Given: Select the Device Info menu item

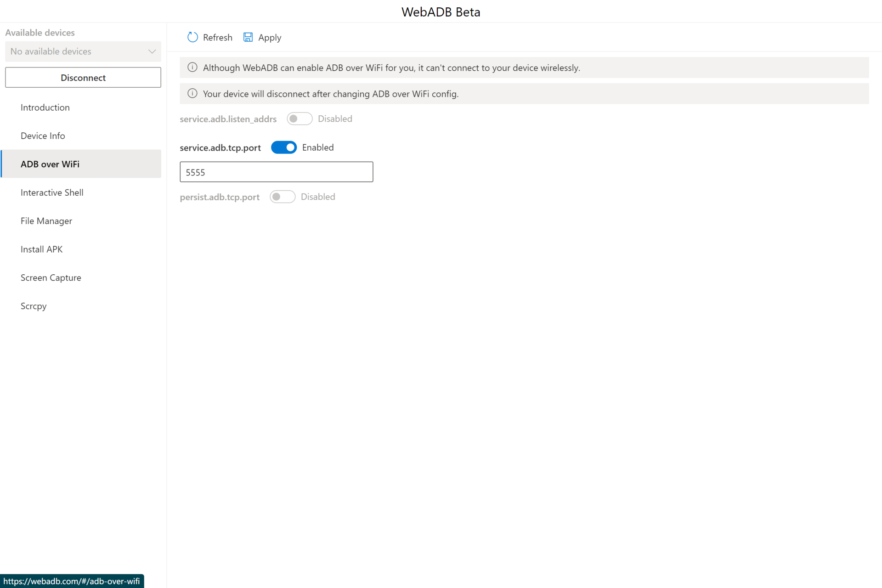Looking at the screenshot, I should tap(43, 135).
